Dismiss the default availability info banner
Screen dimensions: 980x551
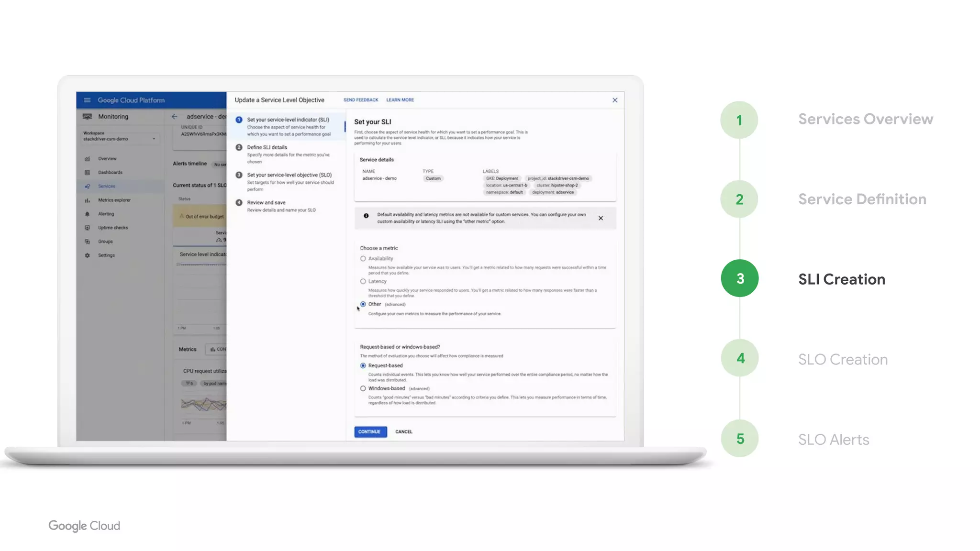(601, 218)
